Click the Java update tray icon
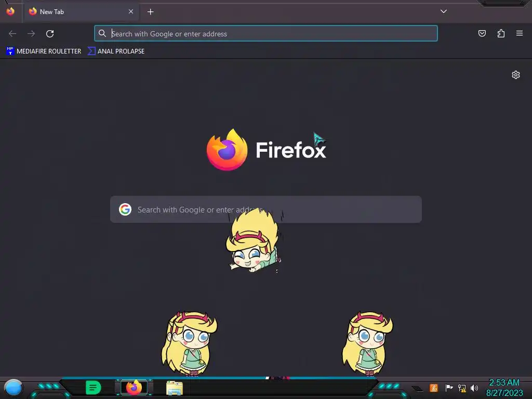Screen dimensions: 532x399 pos(433,388)
